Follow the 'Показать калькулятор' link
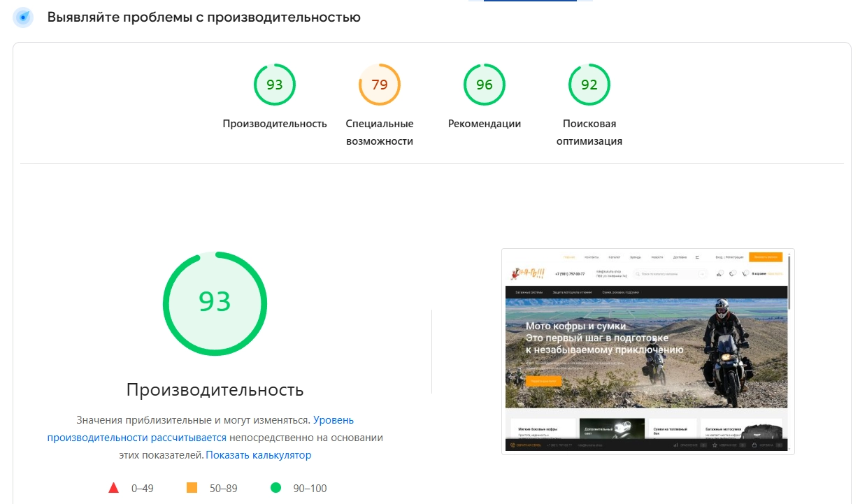 point(259,455)
